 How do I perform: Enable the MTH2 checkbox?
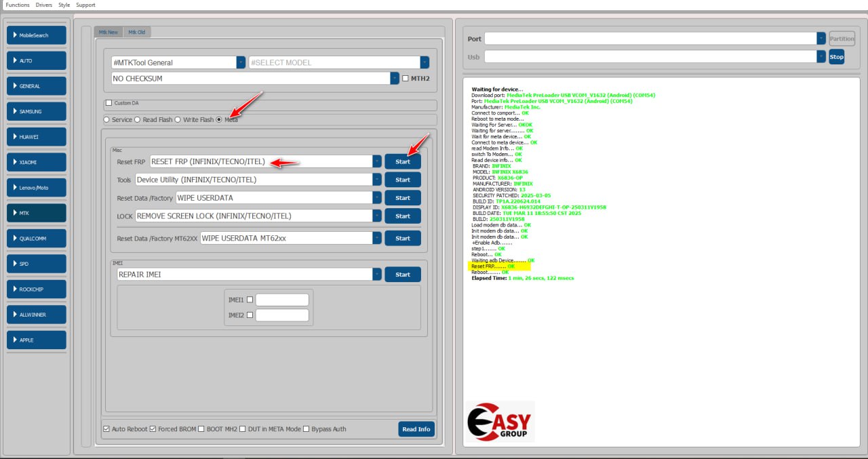406,79
